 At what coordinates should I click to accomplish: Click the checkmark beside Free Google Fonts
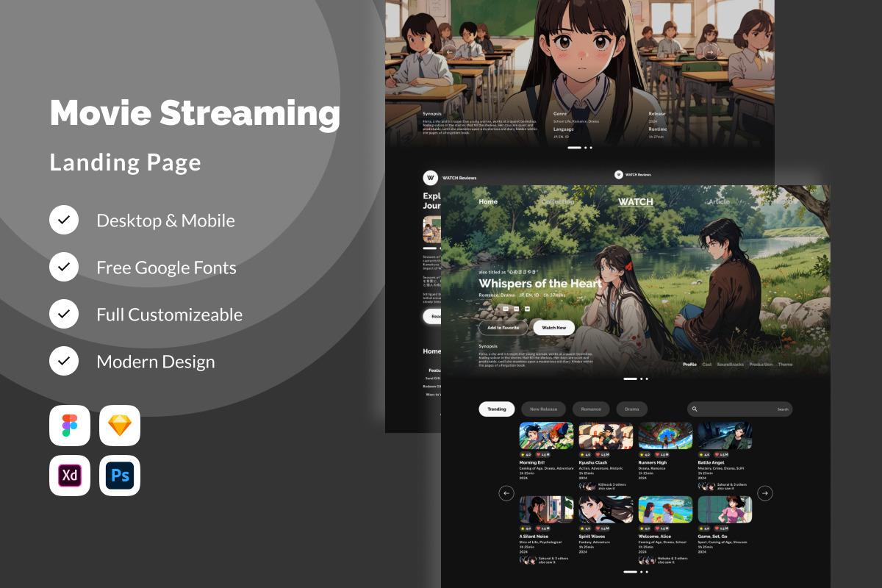[x=64, y=268]
